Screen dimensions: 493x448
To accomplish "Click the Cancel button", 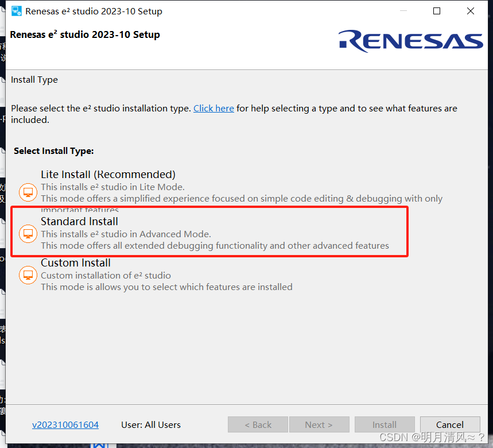I will 450,424.
